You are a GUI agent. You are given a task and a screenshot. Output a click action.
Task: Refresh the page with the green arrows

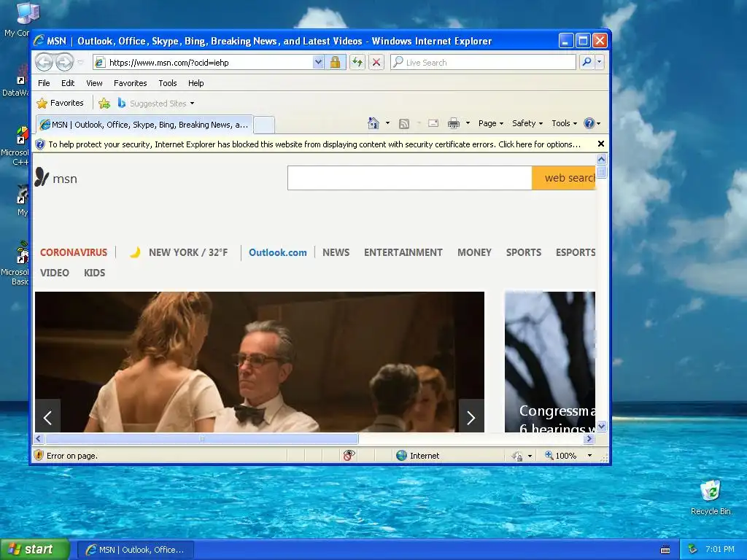click(357, 63)
